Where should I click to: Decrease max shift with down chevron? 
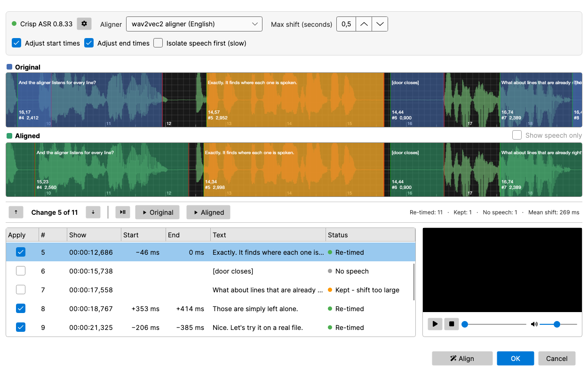click(380, 24)
